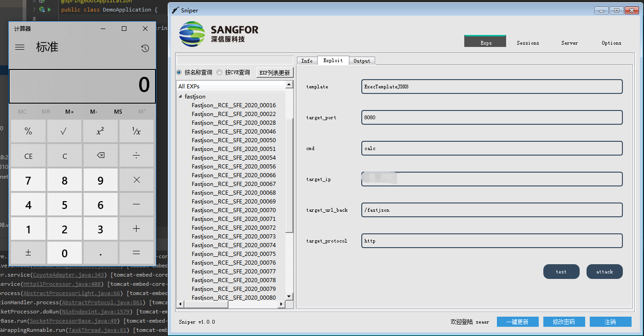The height and width of the screenshot is (336, 644).
Task: Open the Calculator hamburger navigation menu
Action: pyautogui.click(x=20, y=47)
